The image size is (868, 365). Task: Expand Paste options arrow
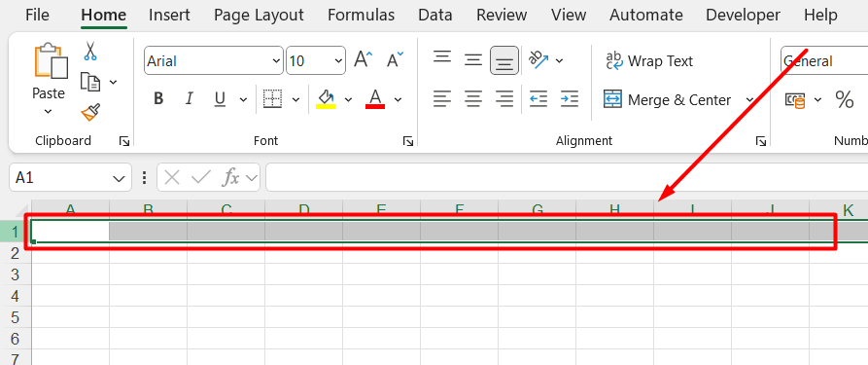[49, 112]
